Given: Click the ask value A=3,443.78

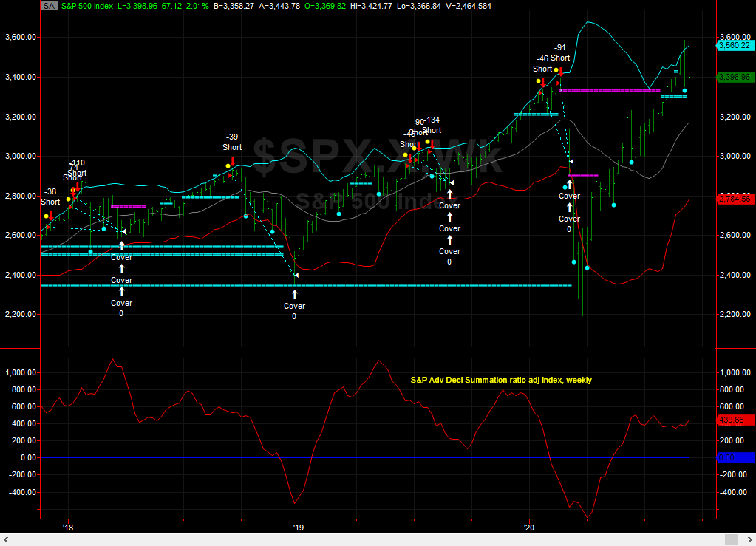Looking at the screenshot, I should click(279, 6).
